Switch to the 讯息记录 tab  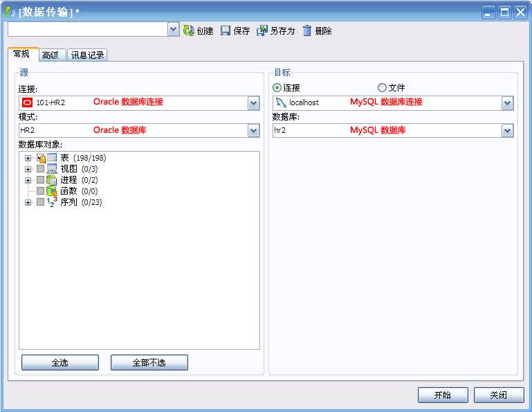point(87,55)
